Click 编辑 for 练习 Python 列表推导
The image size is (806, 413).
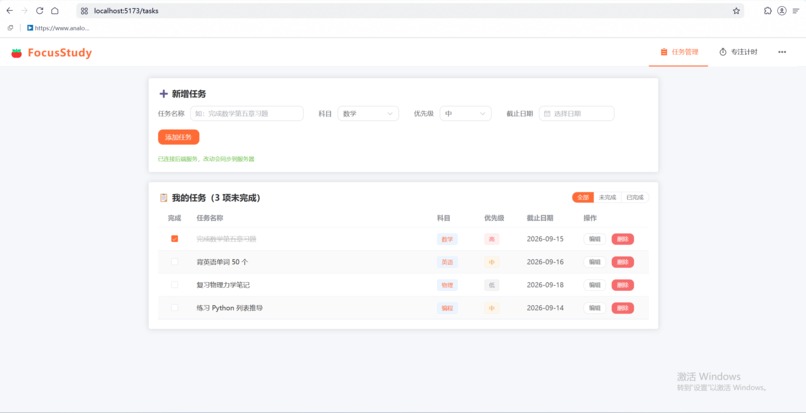[595, 308]
